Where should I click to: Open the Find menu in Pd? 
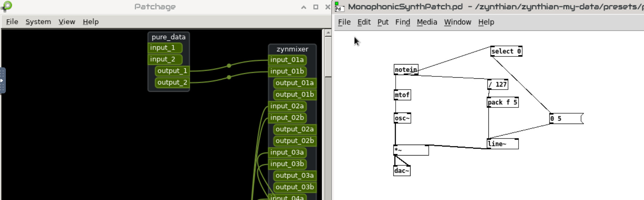403,22
